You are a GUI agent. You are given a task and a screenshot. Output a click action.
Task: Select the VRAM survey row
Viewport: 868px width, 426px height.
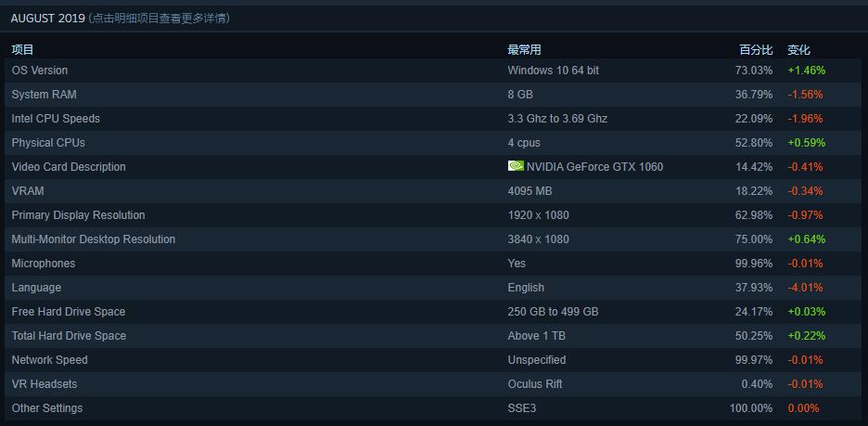[434, 191]
